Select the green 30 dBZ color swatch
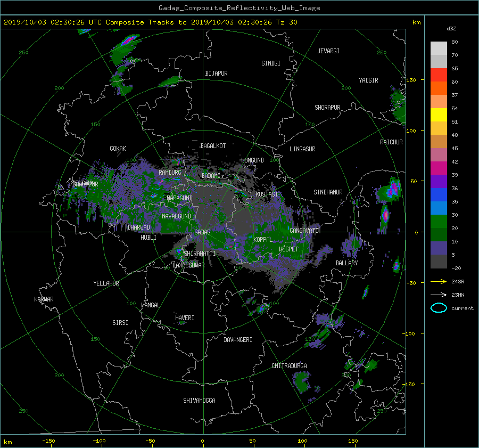This screenshot has width=479, height=448. (x=439, y=221)
